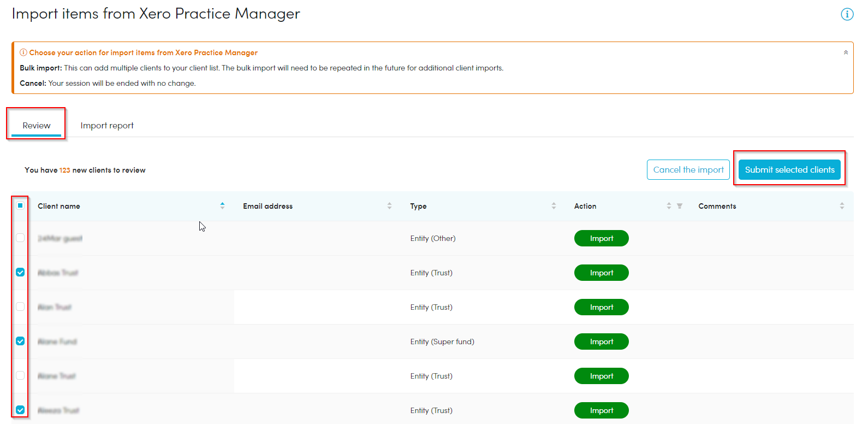Uncheck the Entity (Super fund) row checkbox
Screen dimensions: 868x424
[20, 341]
